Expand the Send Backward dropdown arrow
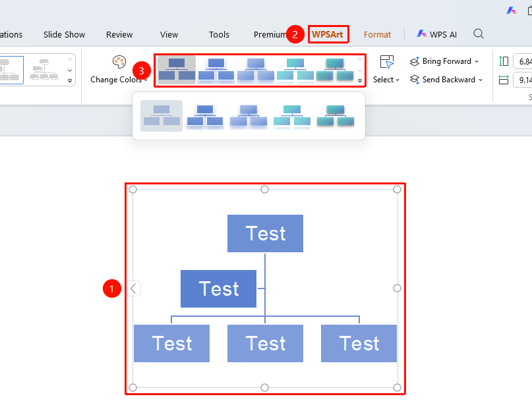This screenshot has height=409, width=532. pyautogui.click(x=481, y=80)
